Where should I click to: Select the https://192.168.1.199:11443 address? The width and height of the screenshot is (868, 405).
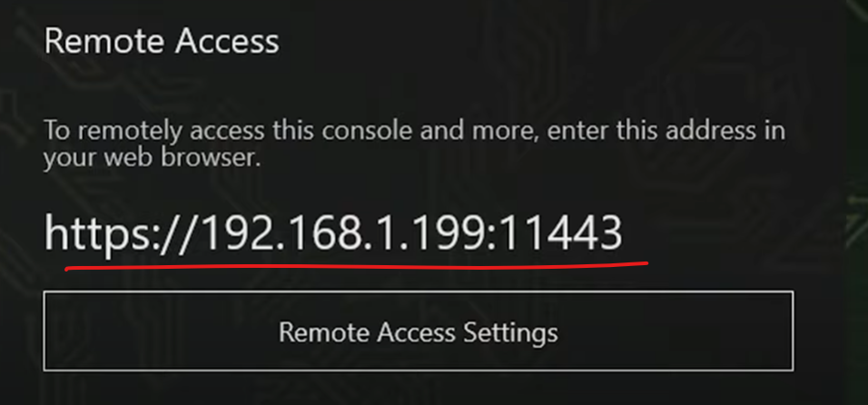(333, 234)
